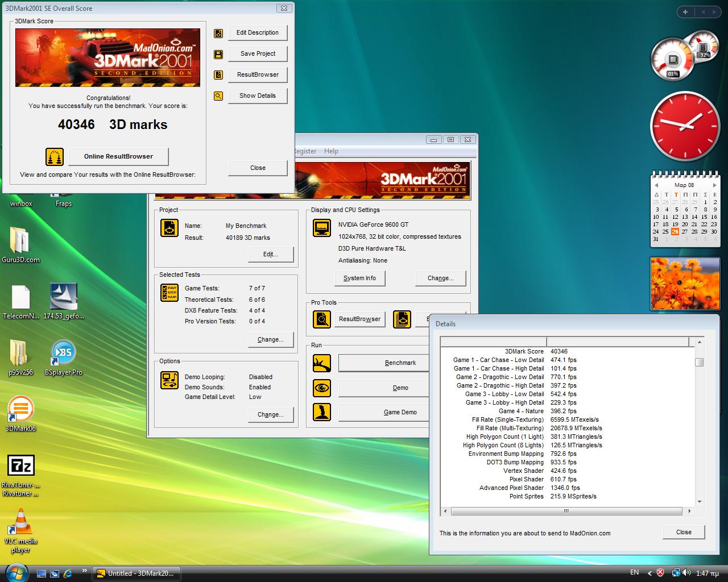This screenshot has width=728, height=582.
Task: Click the Online ResultBrowser button
Action: point(118,157)
